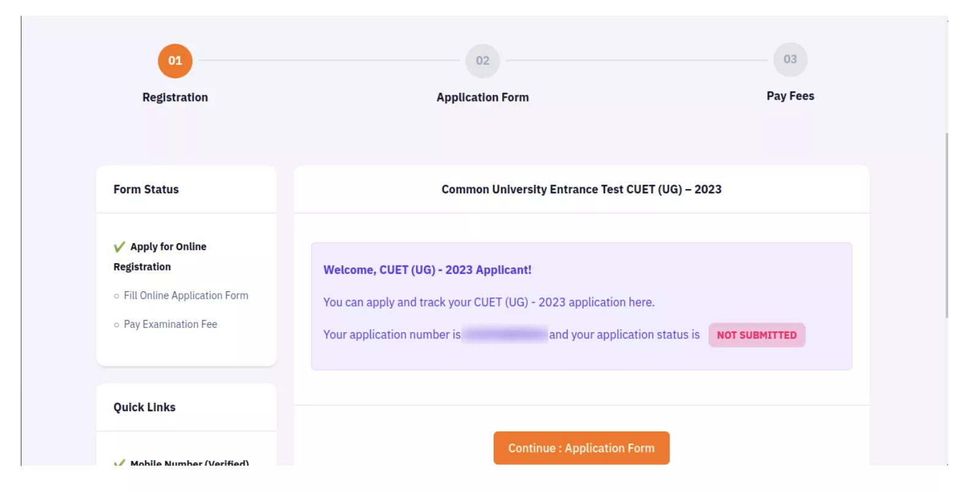Click the Welcome, CUET (UG) - 2023 Applicant! text
Viewport: 980px width, 492px height.
pos(428,270)
